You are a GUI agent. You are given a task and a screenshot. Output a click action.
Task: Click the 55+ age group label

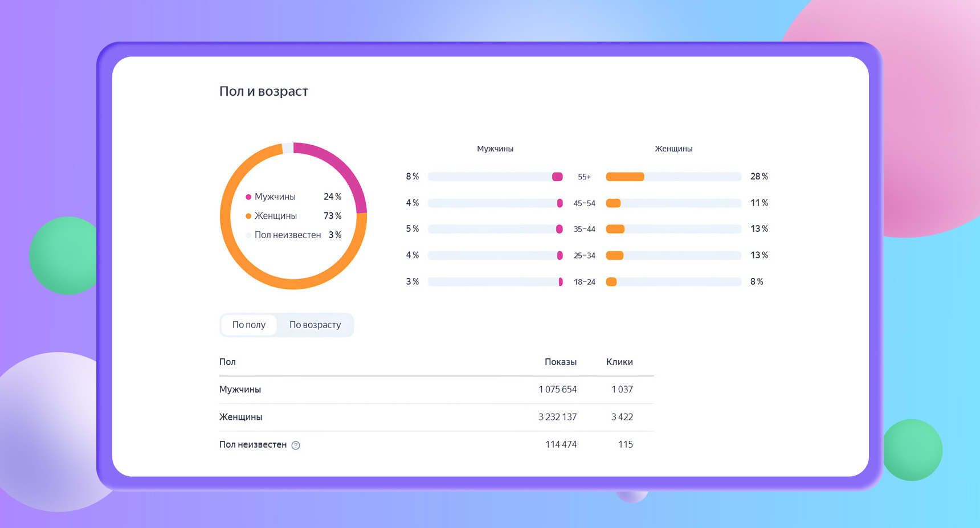pos(585,177)
